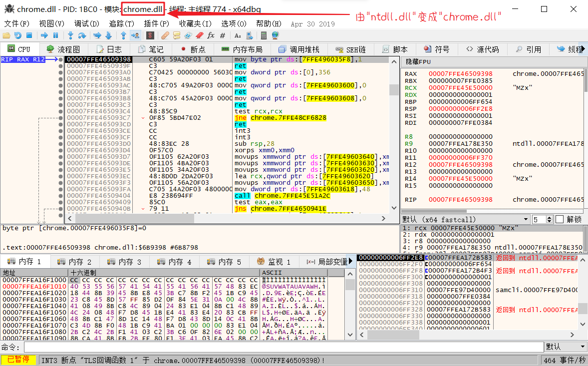Click right arrow to scroll memory dump tabs

[x=350, y=261]
